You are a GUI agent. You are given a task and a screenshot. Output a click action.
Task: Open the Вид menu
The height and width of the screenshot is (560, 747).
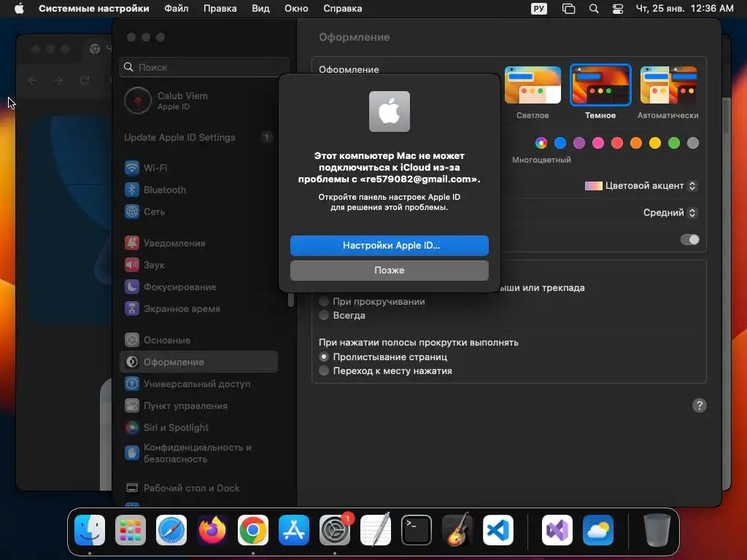click(260, 9)
